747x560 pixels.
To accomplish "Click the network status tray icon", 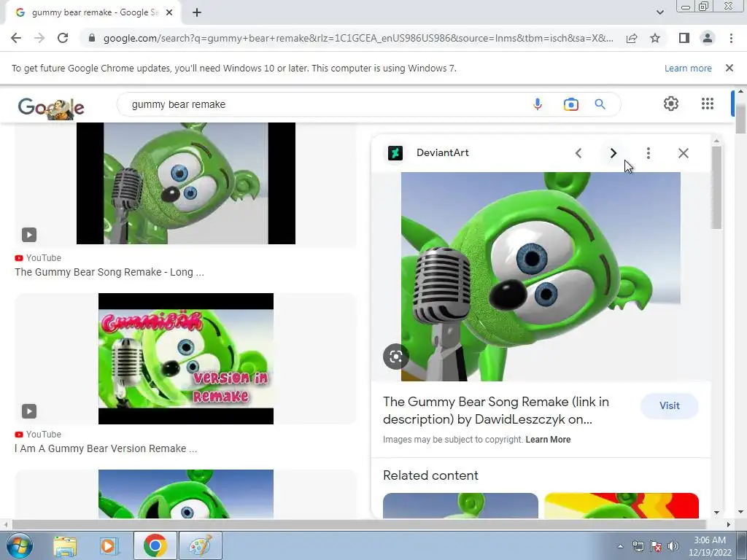I will click(638, 546).
